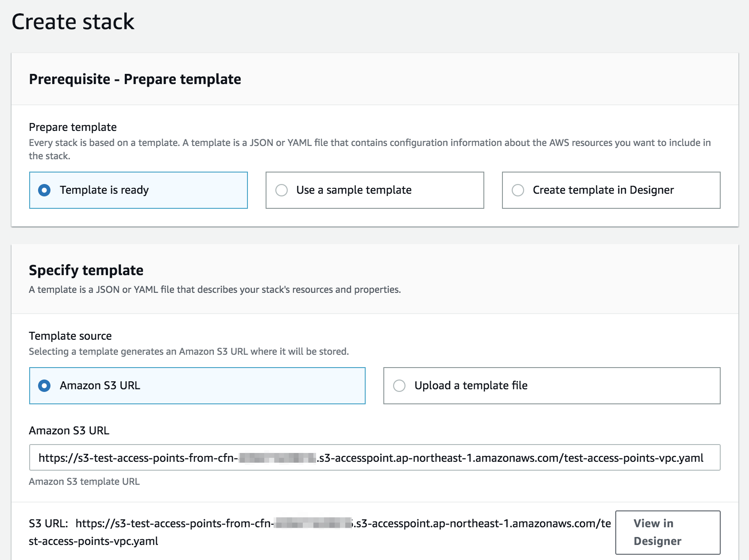Image resolution: width=749 pixels, height=560 pixels.
Task: Click the "Upload a template file" option card
Action: [x=552, y=385]
